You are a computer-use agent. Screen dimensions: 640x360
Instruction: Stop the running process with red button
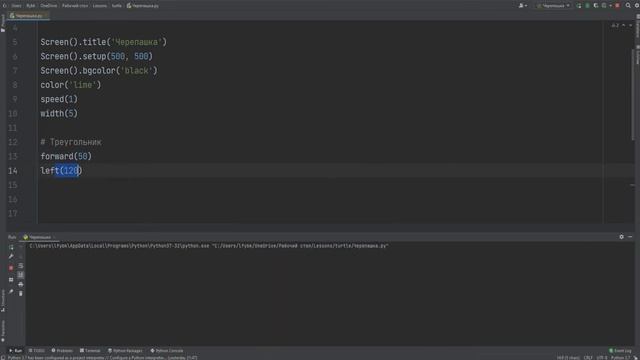(x=11, y=268)
